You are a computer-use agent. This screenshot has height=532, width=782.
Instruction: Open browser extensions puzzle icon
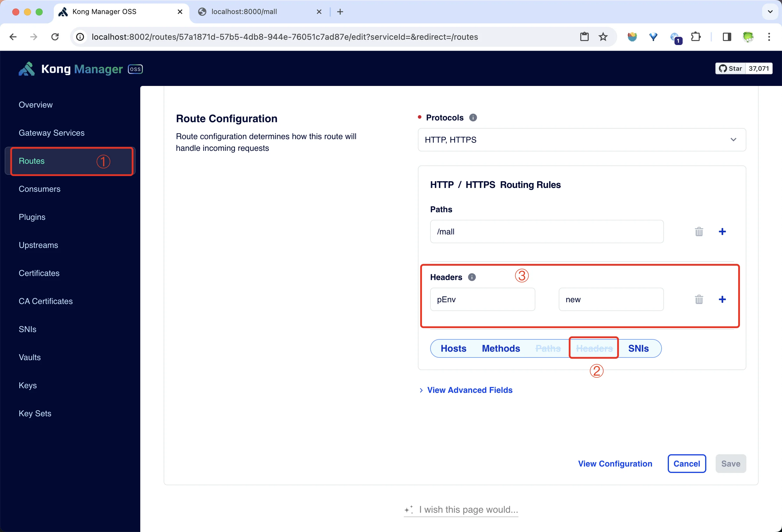(x=695, y=37)
